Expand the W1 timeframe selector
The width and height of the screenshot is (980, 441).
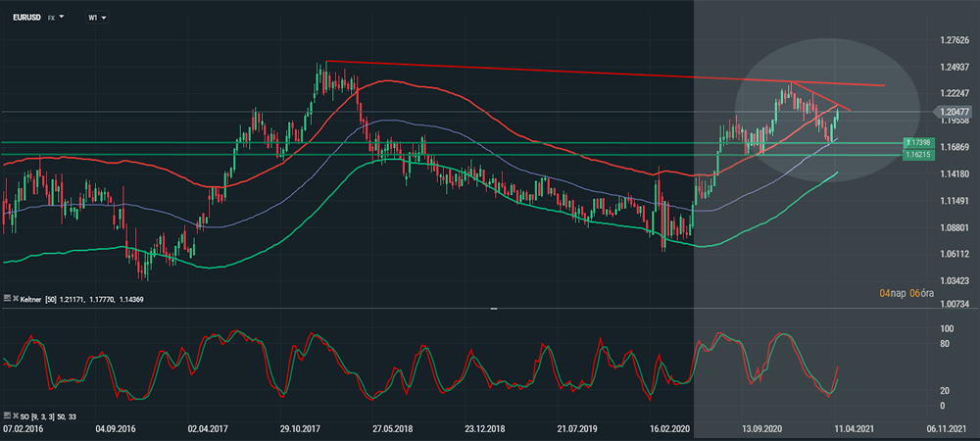(98, 18)
